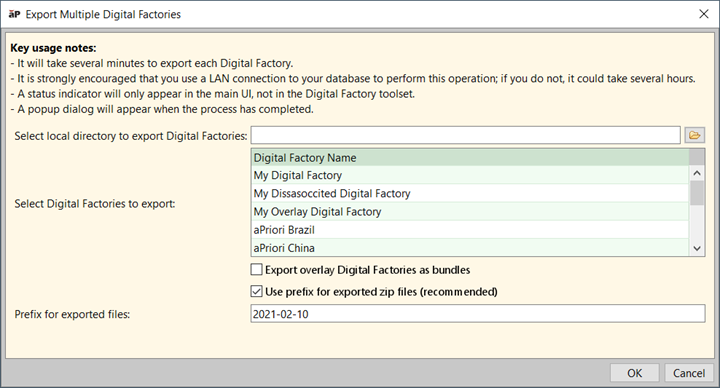Select My Overlay Digital Factory row
Image resolution: width=720 pixels, height=388 pixels.
tap(470, 212)
